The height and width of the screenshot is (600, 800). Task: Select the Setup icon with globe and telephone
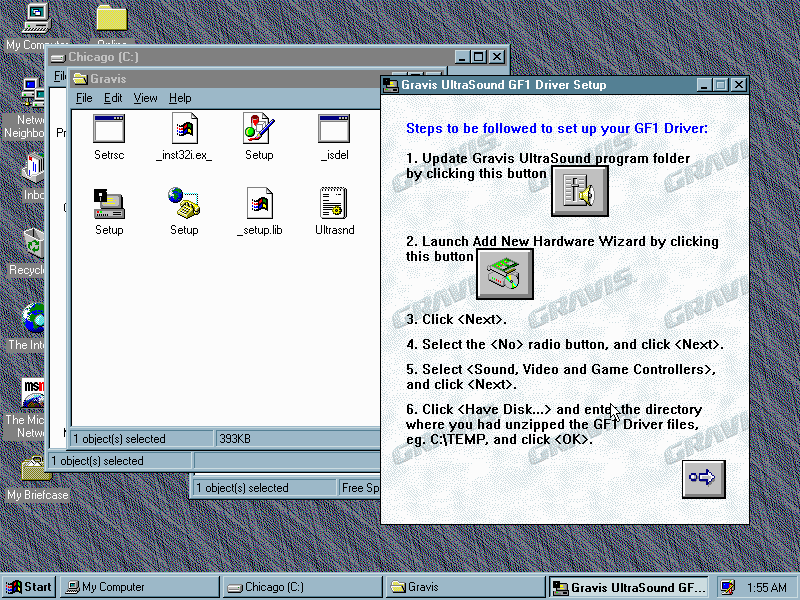(x=184, y=205)
